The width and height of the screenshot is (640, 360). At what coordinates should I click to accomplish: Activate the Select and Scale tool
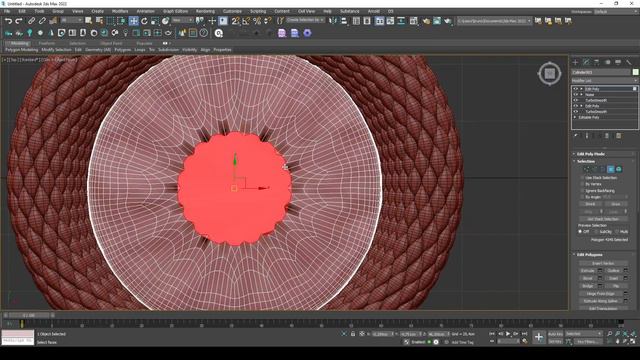[x=155, y=20]
